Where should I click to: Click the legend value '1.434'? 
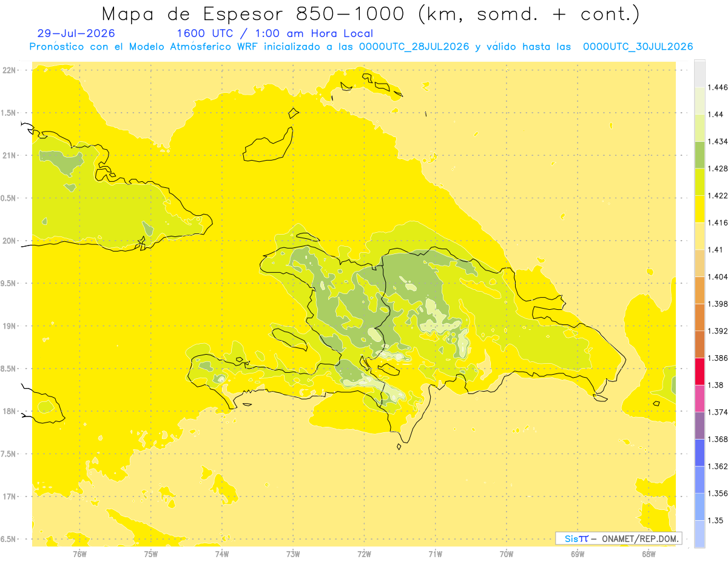718,141
